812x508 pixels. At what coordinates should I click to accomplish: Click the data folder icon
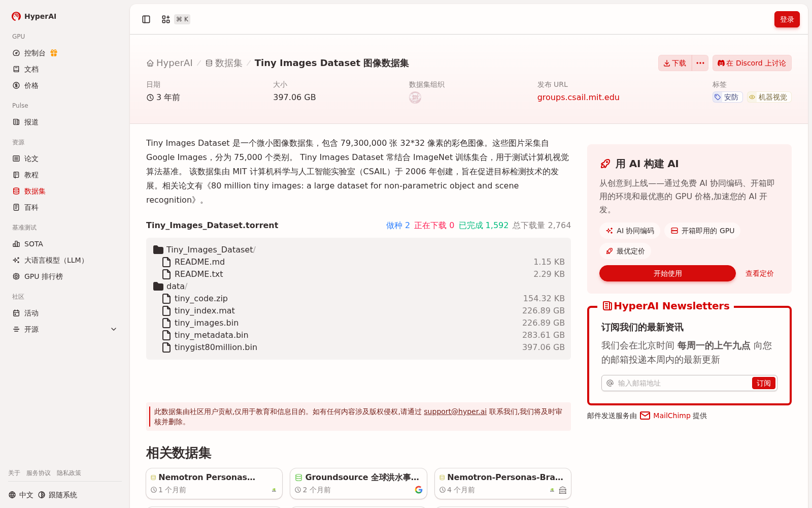[x=158, y=286]
